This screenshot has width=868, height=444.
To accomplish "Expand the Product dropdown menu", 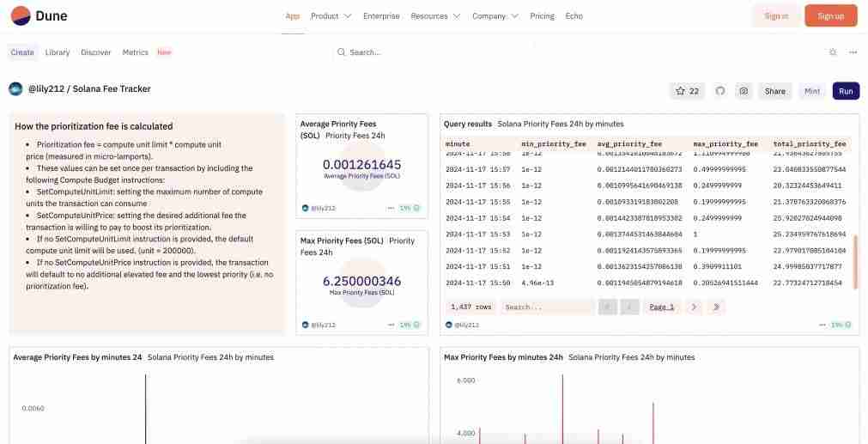I will (331, 16).
